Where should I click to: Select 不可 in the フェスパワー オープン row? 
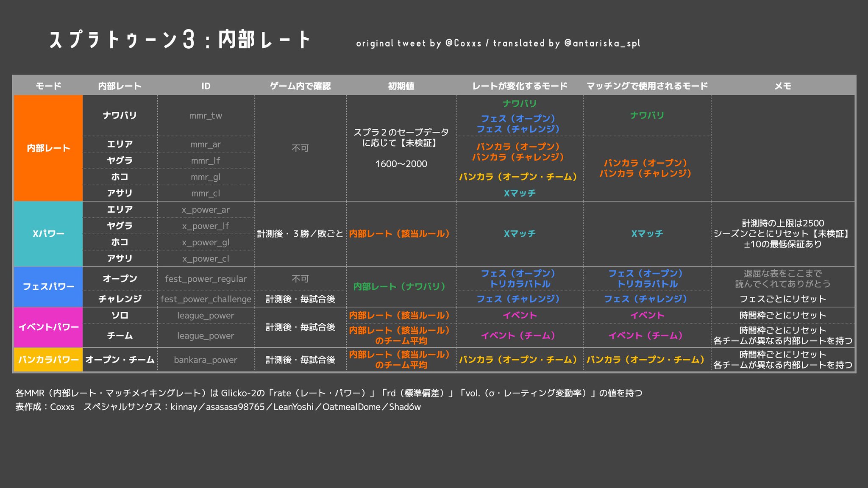tap(300, 279)
